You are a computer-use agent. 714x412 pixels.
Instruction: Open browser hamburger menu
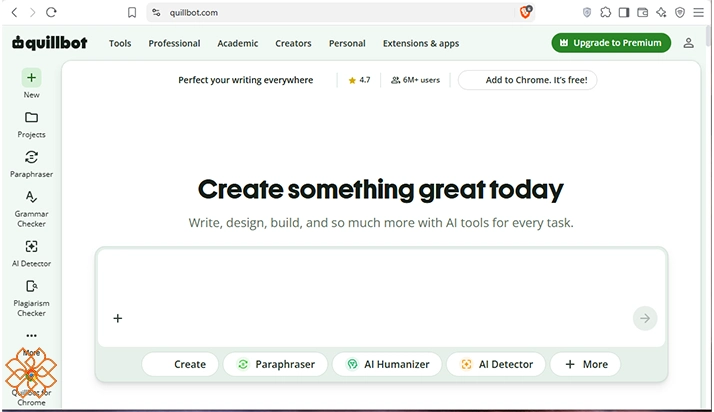pos(699,12)
